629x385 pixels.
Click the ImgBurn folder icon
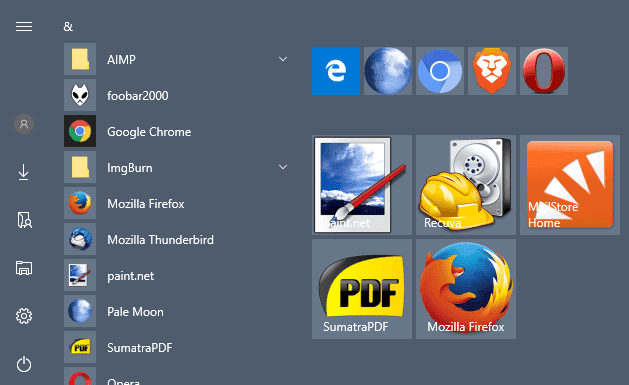[x=80, y=167]
